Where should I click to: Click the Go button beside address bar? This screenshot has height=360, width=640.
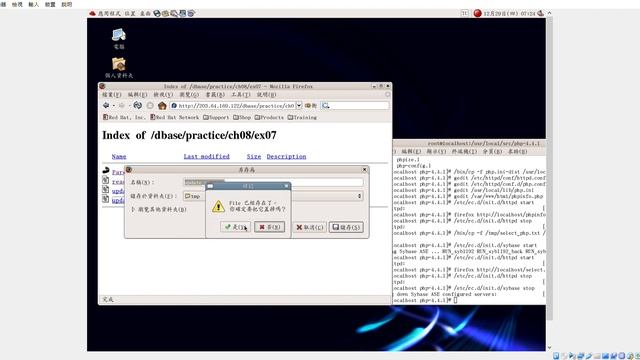tap(311, 105)
